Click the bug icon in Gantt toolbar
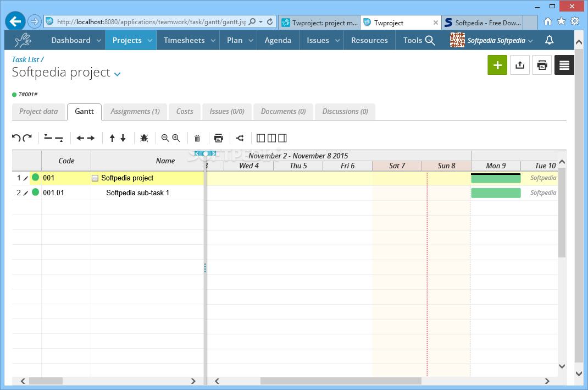588x390 pixels. coord(144,138)
